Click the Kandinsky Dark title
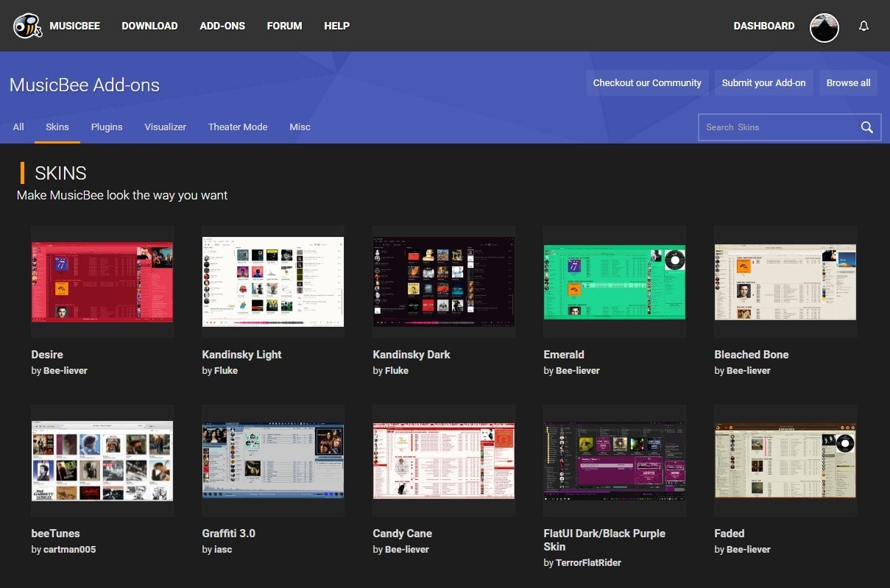The width and height of the screenshot is (890, 588). pyautogui.click(x=412, y=355)
